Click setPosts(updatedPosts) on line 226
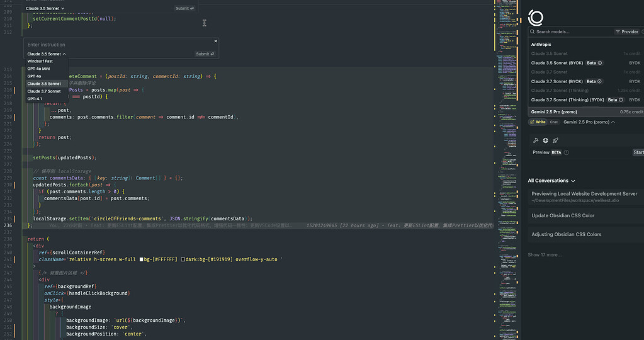Image resolution: width=644 pixels, height=340 pixels. 64,157
